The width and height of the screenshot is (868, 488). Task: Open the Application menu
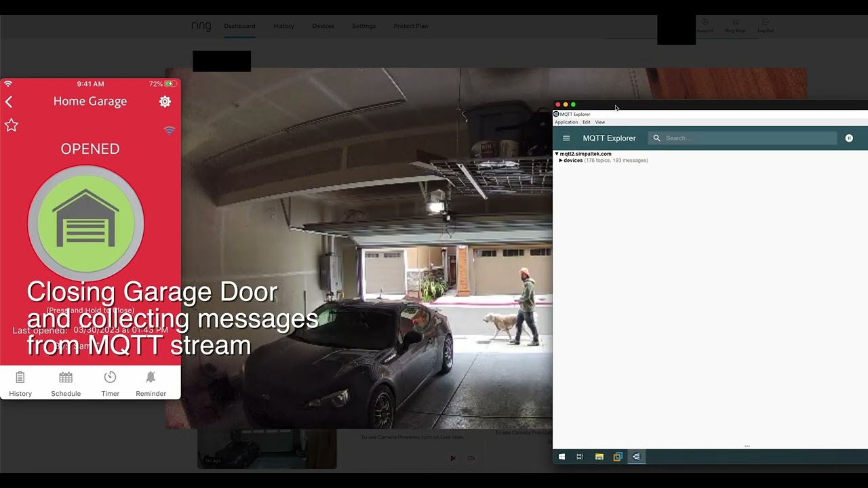[x=566, y=122]
